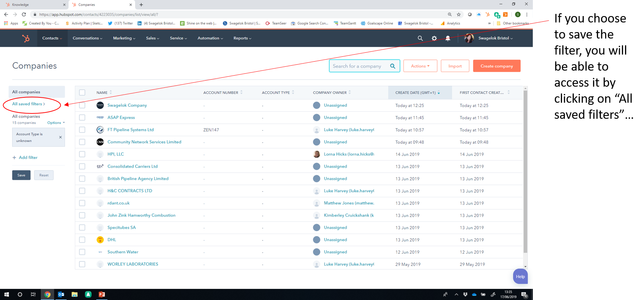Click the Import button

point(455,66)
